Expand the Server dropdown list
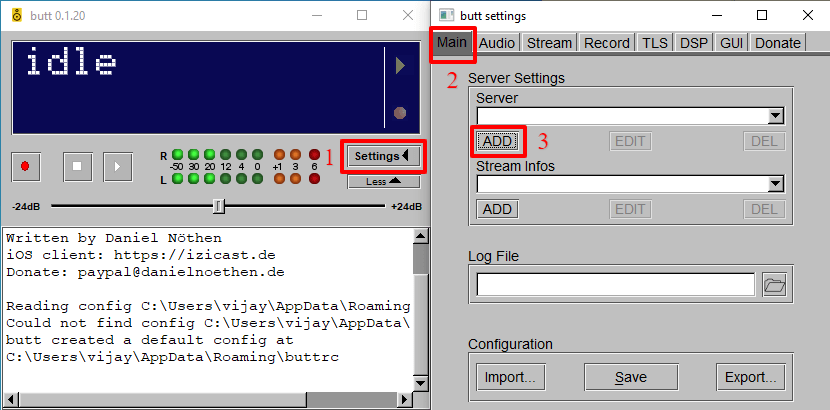830x410 pixels. tap(776, 116)
